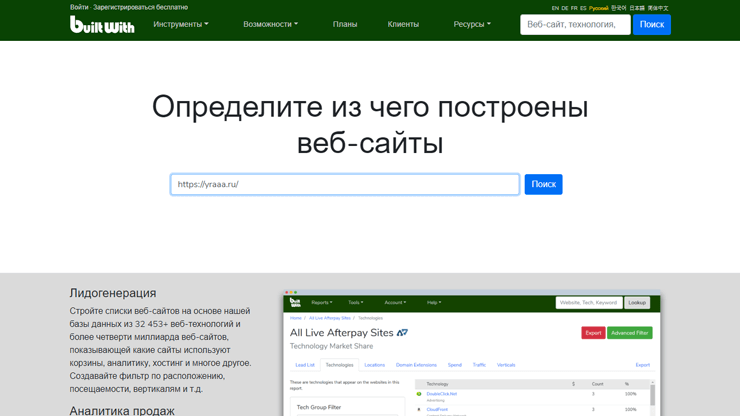
Task: Go to the Клиенты page
Action: click(403, 24)
